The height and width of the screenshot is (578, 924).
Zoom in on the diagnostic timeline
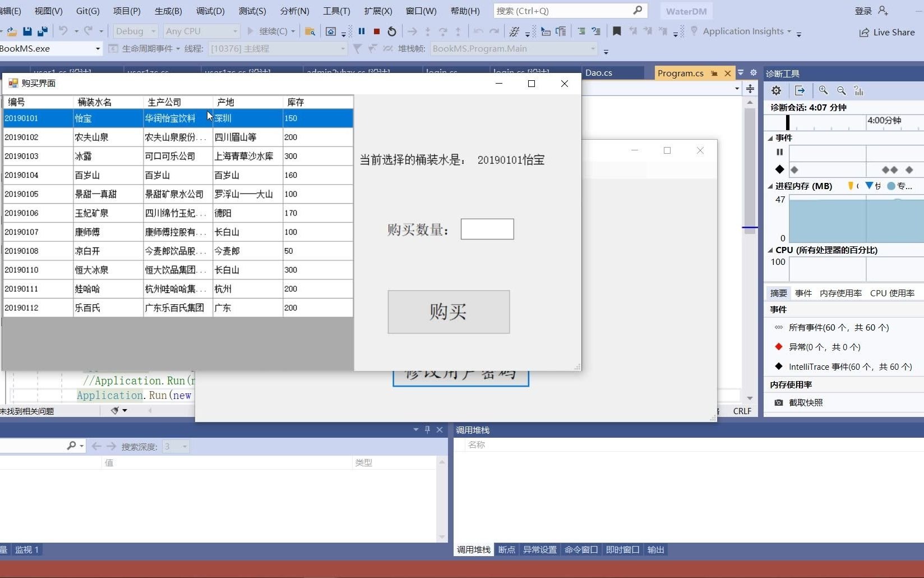click(823, 90)
